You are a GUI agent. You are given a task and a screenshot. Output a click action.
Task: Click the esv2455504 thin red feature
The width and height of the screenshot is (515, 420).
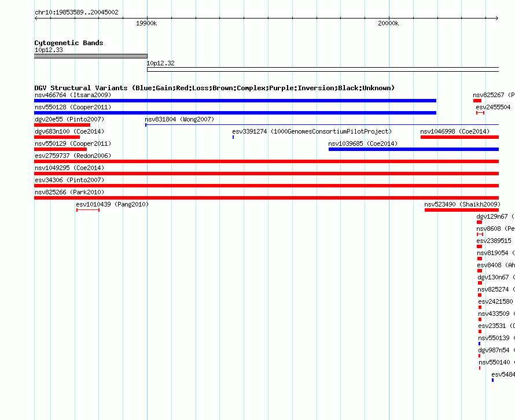pyautogui.click(x=480, y=113)
